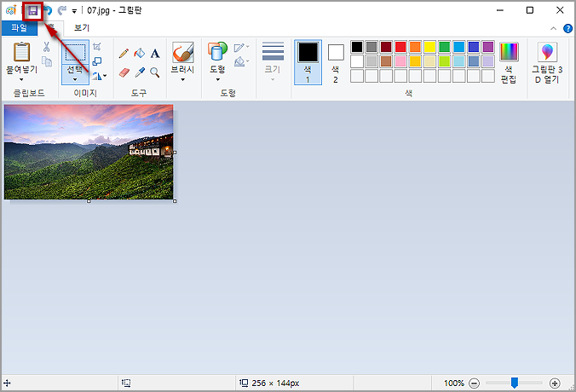Pick the lime green palette swatch
Viewport: 576px width, 392px height.
pyautogui.click(x=444, y=61)
